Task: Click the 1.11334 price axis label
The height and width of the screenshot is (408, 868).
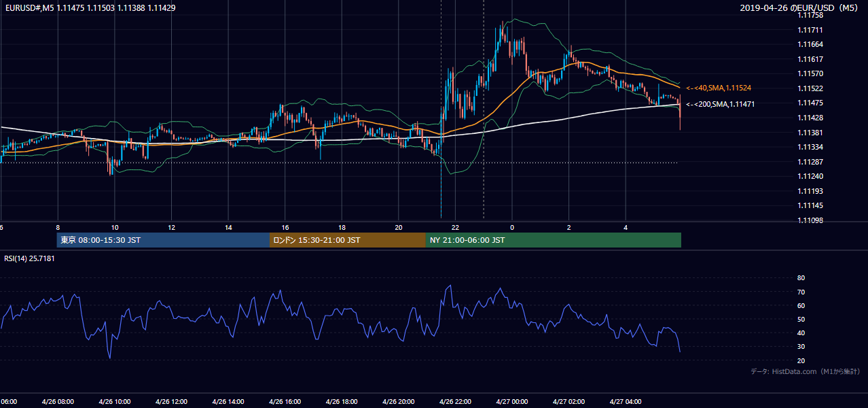Action: [810, 147]
